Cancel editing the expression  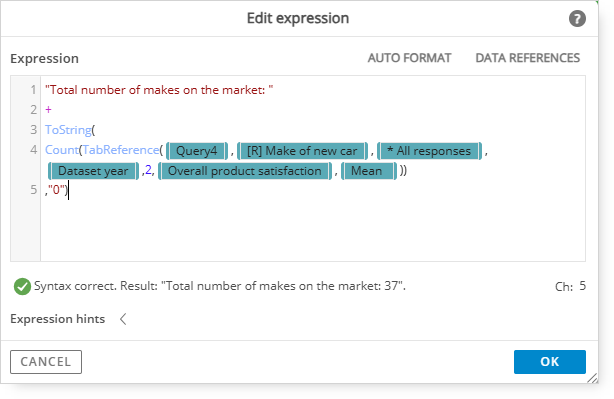pyautogui.click(x=46, y=362)
